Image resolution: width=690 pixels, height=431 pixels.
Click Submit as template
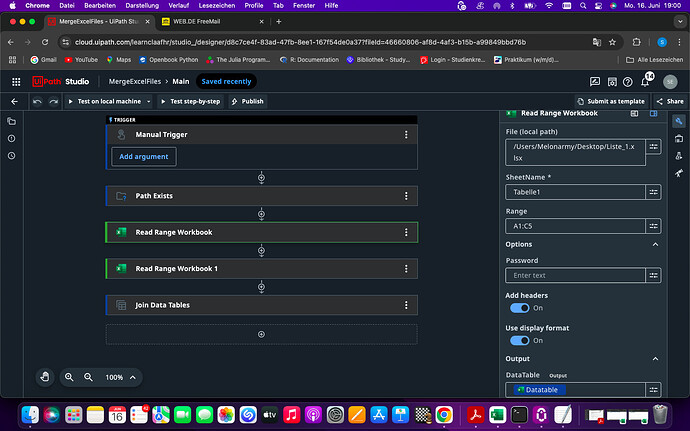611,101
